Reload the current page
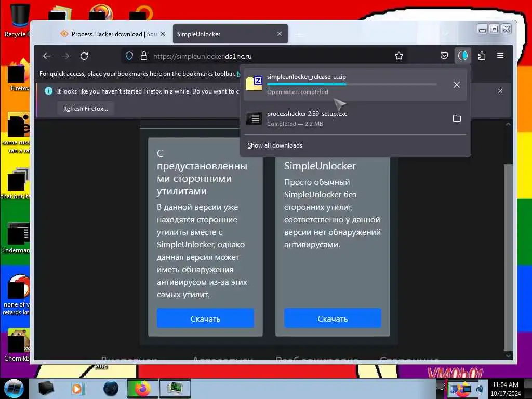 point(84,56)
